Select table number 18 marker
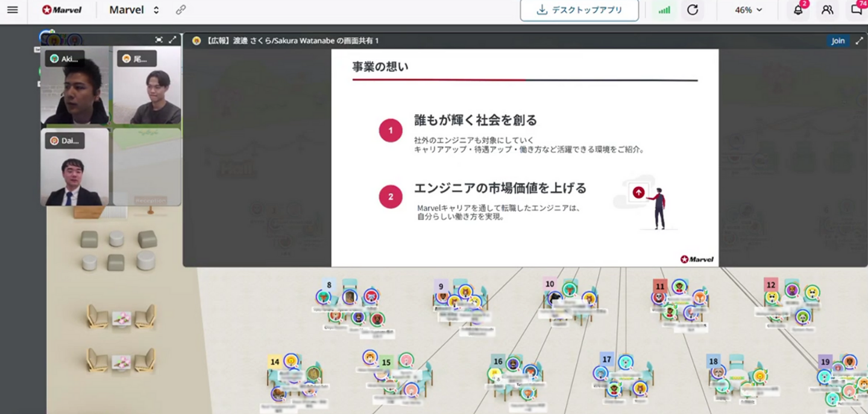 pos(714,361)
